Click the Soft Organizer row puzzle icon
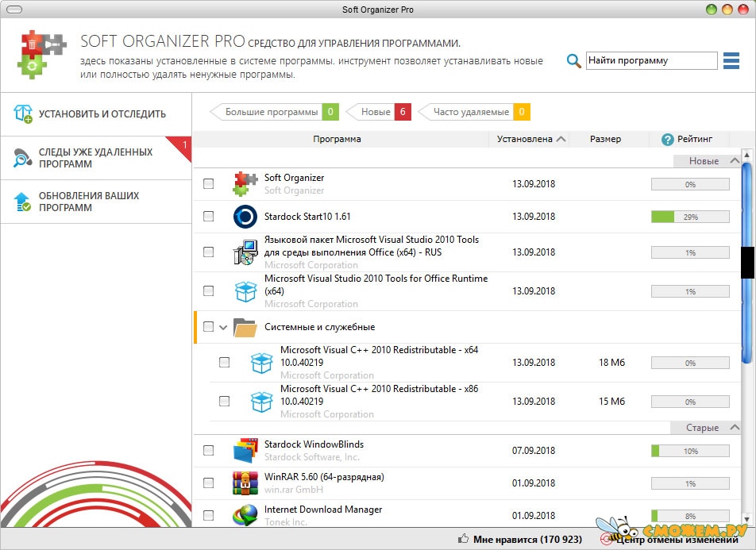Viewport: 756px width, 550px height. coord(245,183)
